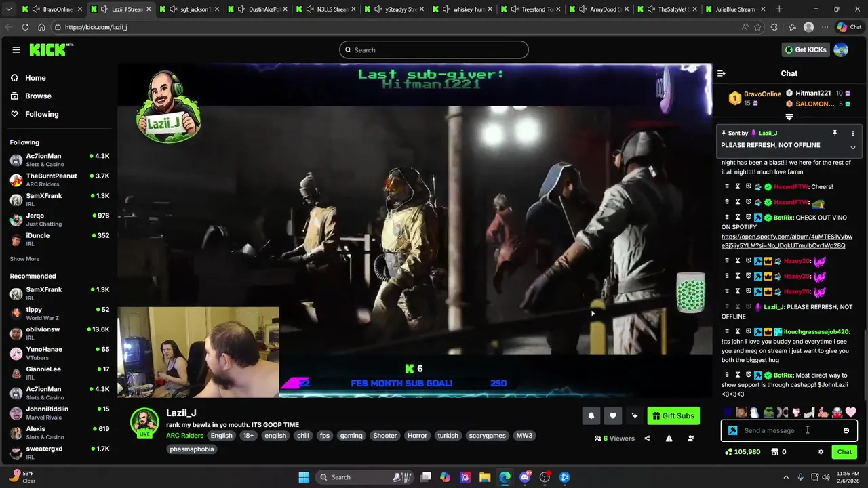Click Discord icon in taskbar
The height and width of the screenshot is (488, 868).
pyautogui.click(x=525, y=477)
